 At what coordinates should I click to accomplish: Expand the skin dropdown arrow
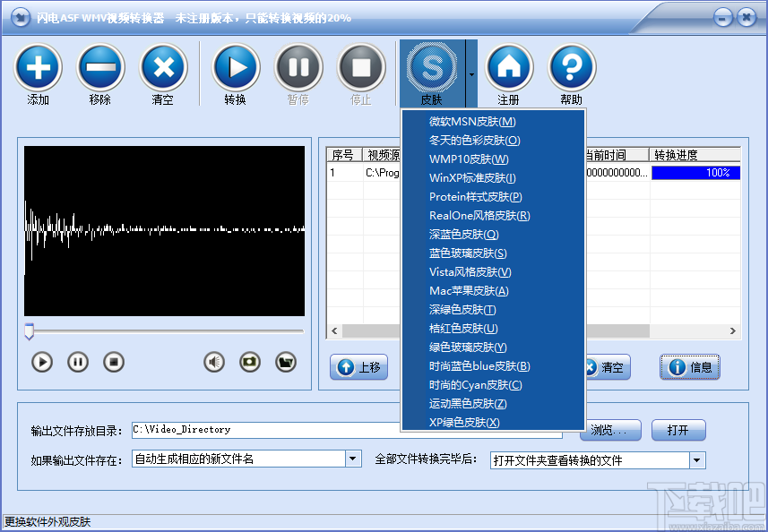coord(471,74)
